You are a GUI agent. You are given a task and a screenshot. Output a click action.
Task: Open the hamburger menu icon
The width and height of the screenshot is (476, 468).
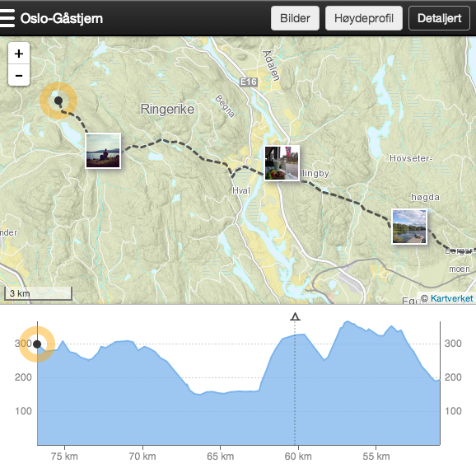(x=7, y=18)
